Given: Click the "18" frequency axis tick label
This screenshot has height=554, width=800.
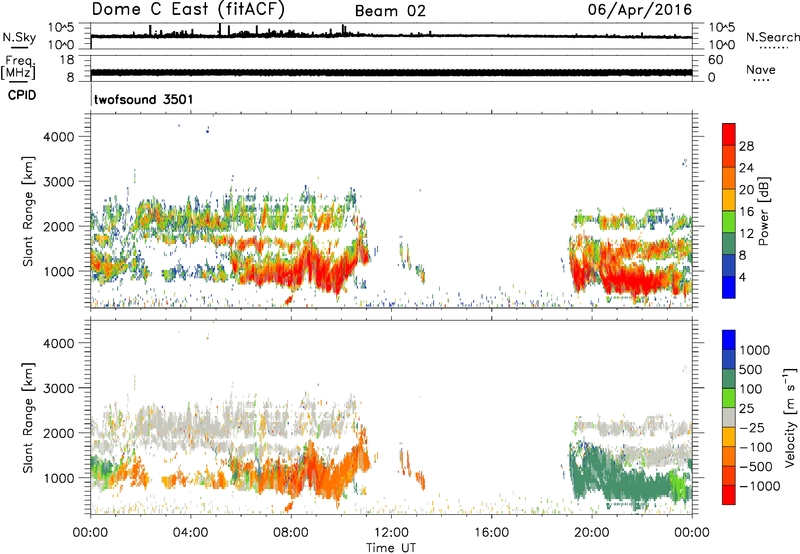Looking at the screenshot, I should (67, 60).
